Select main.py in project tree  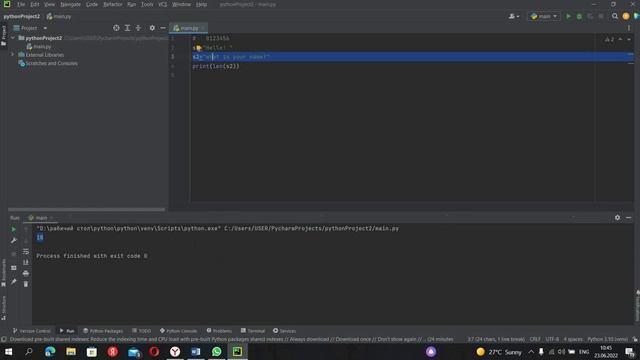click(39, 47)
